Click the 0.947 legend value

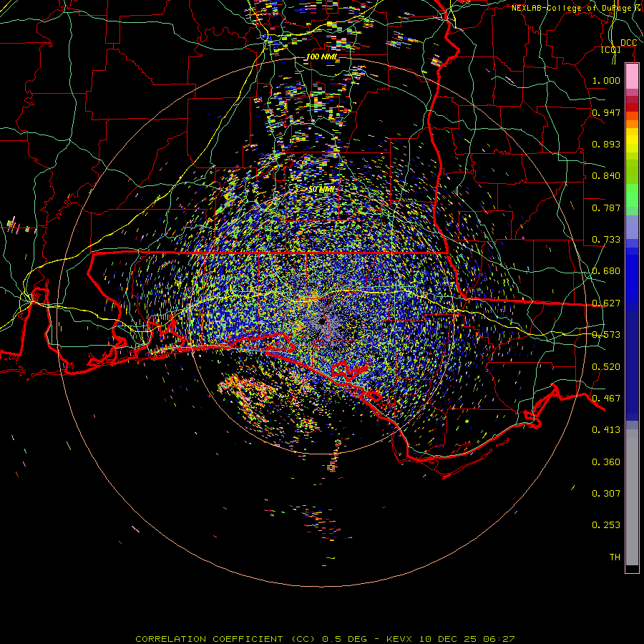606,112
